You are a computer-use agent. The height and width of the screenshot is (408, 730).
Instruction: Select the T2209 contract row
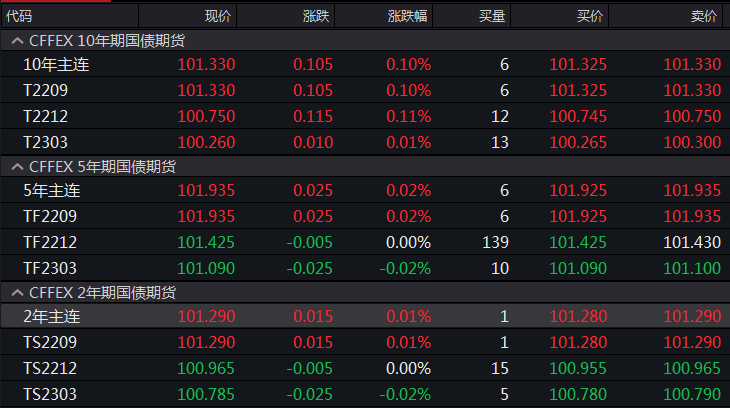(46, 91)
